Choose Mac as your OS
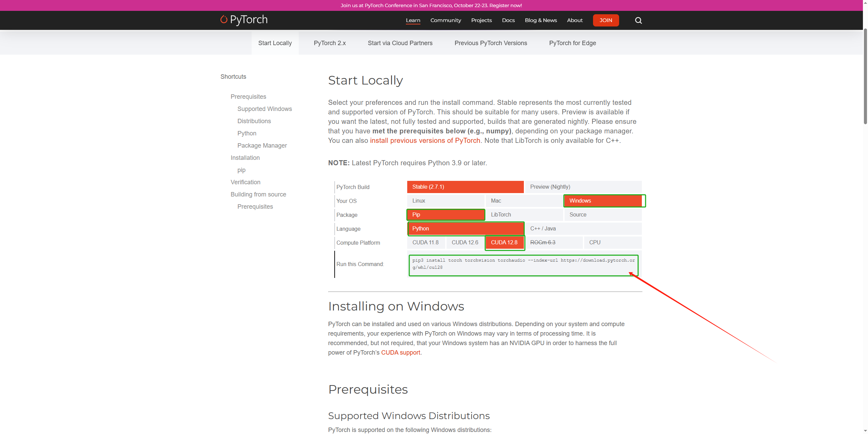 tap(524, 201)
